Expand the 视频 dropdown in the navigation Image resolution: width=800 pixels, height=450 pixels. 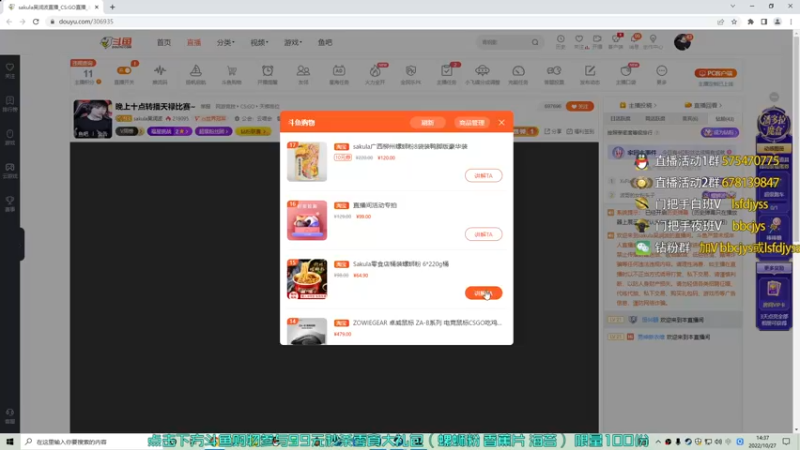[x=259, y=42]
